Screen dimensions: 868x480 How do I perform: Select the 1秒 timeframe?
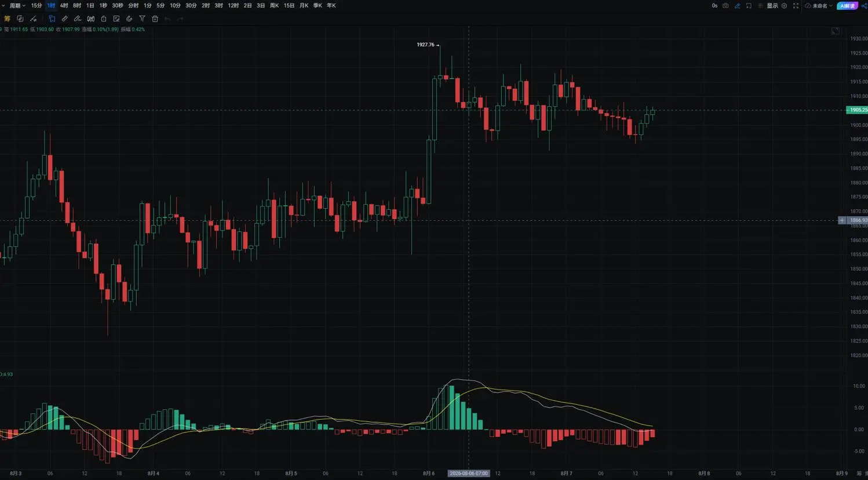[x=103, y=6]
